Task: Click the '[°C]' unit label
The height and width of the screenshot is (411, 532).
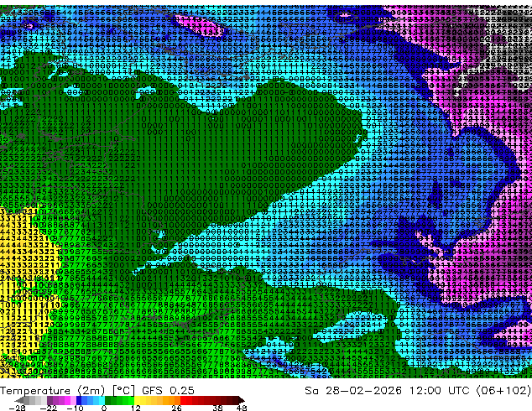Action: (124, 391)
